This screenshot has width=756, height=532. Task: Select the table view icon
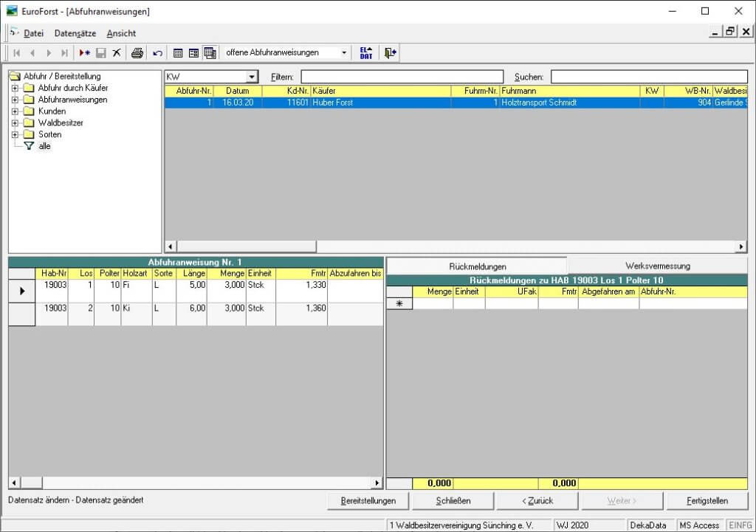click(178, 53)
